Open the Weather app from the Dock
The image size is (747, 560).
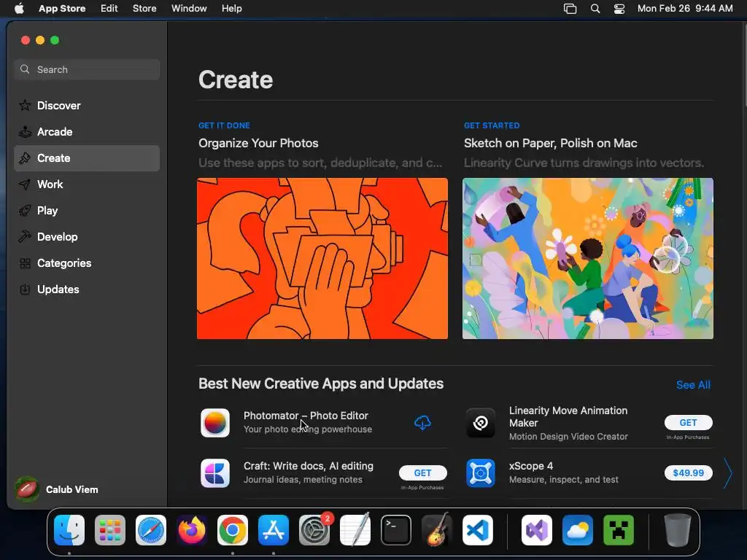coord(578,530)
